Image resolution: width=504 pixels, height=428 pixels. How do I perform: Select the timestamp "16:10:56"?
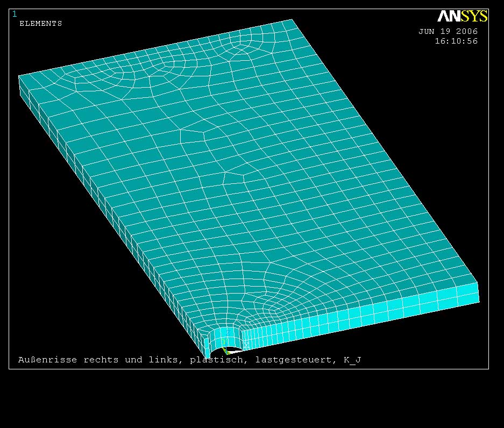click(x=456, y=41)
